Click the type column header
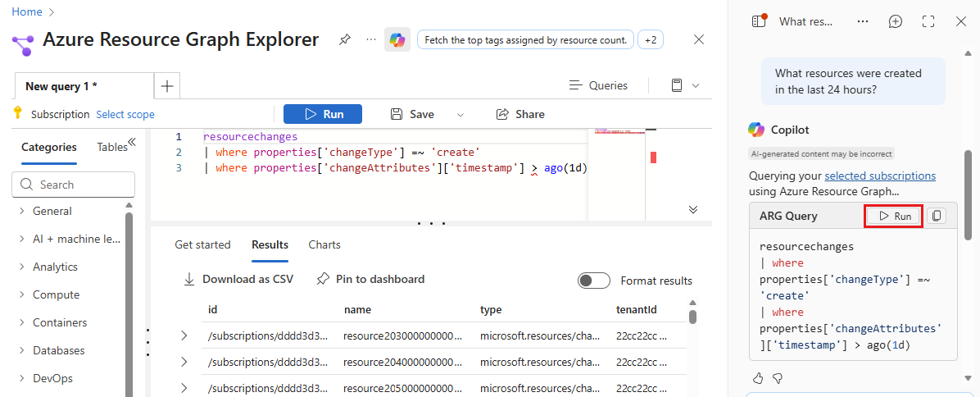 click(x=491, y=309)
